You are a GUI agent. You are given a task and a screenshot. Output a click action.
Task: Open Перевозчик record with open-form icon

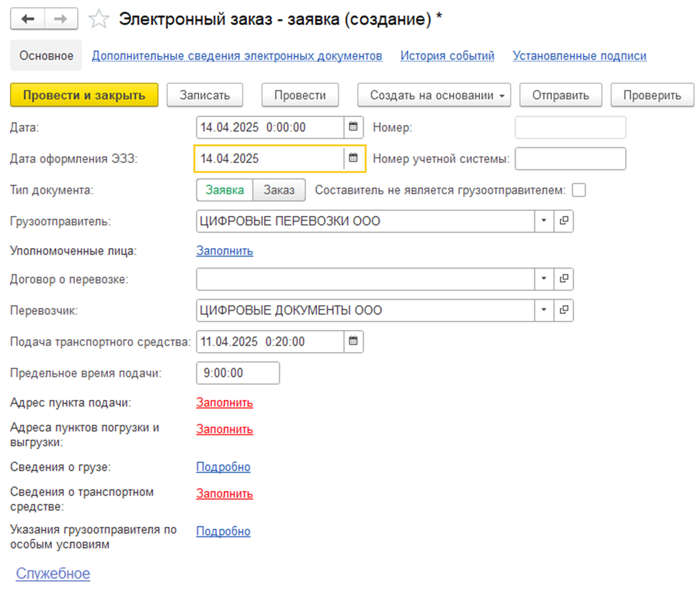(564, 310)
